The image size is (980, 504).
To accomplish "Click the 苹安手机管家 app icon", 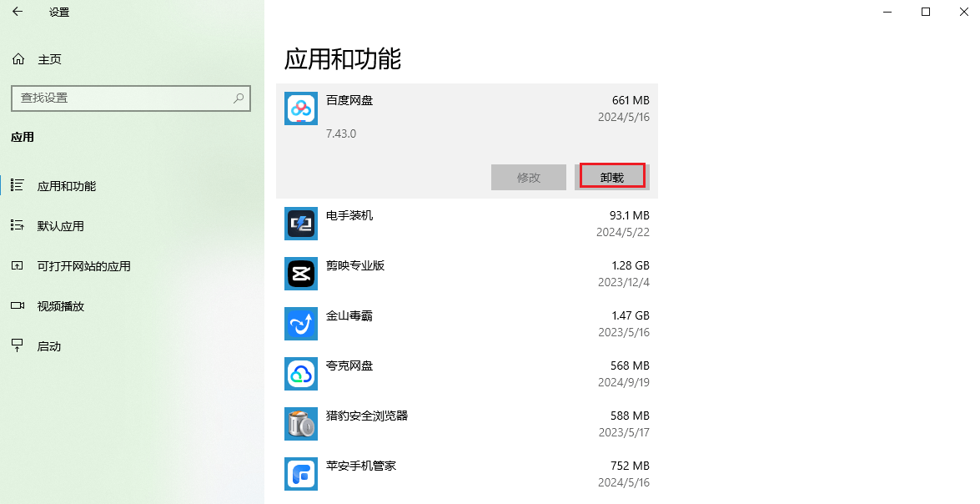I will (x=301, y=474).
